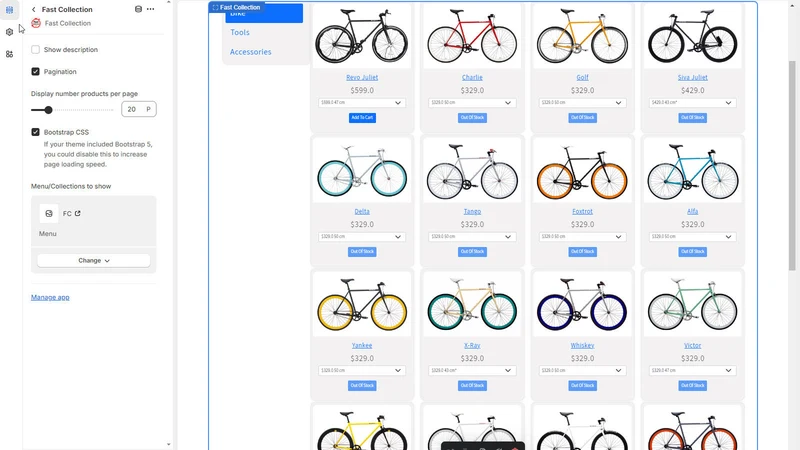The image size is (800, 450).
Task: Open the Delta product link
Action: 362,211
